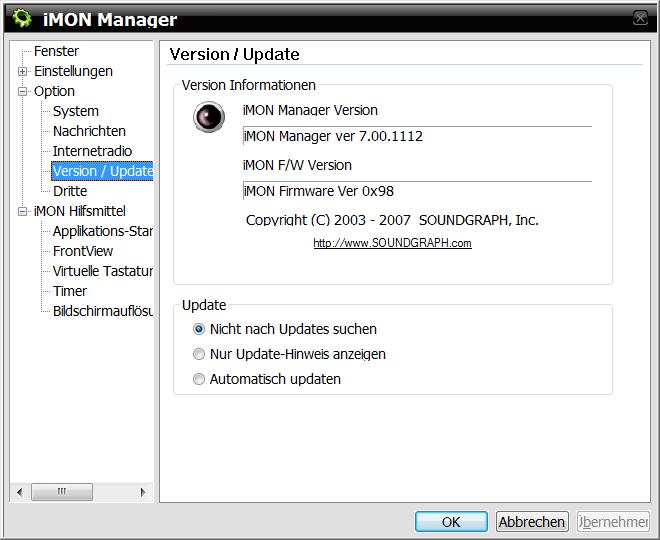Open Applikations-Starter tree item
This screenshot has height=540, width=660.
tap(103, 231)
